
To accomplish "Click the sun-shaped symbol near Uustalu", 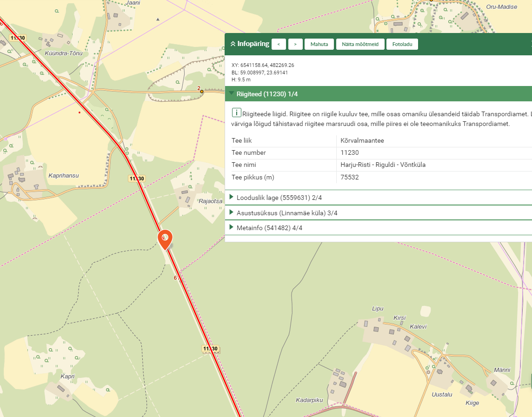I will [428, 371].
